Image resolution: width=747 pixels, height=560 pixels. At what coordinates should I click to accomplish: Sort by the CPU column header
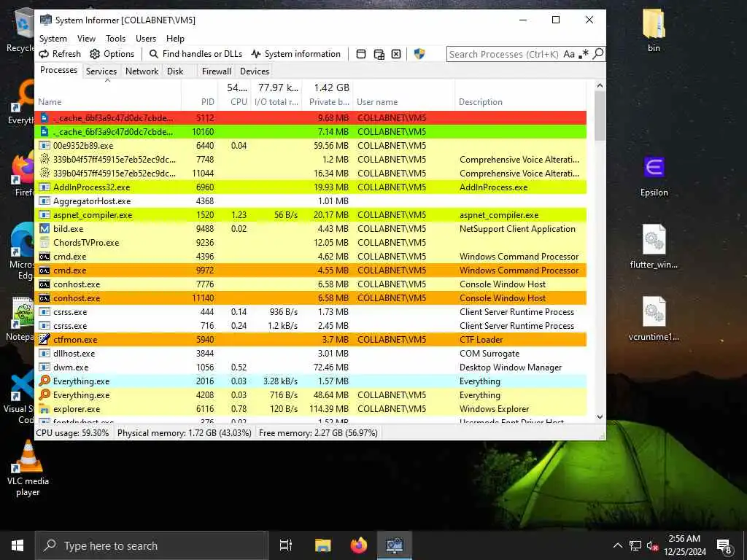234,95
